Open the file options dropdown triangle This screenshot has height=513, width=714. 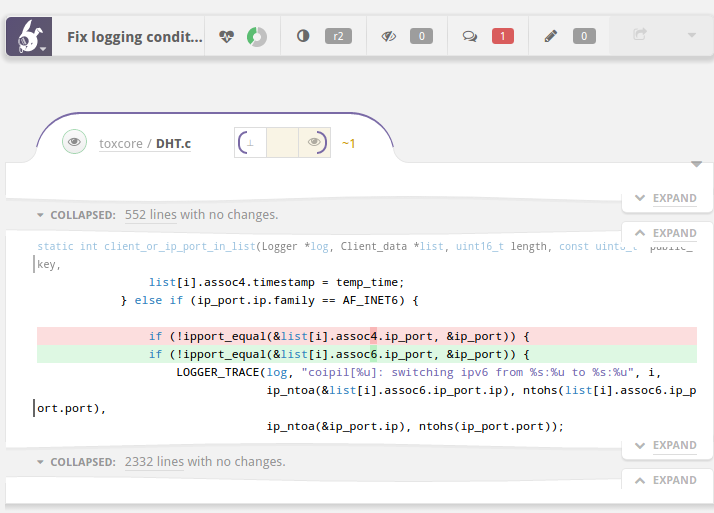pyautogui.click(x=696, y=164)
